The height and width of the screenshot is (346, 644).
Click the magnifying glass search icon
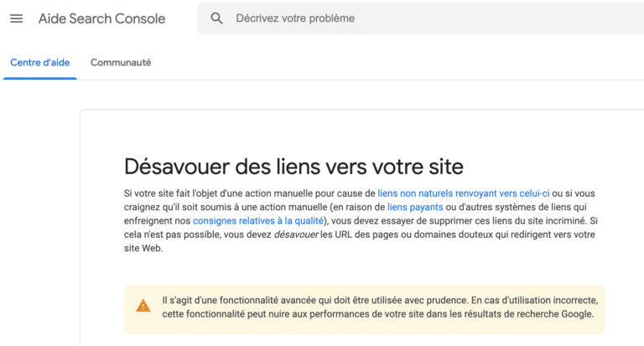click(217, 18)
